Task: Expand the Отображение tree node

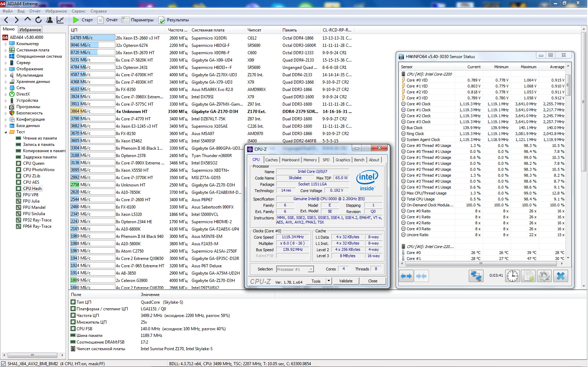Action: click(x=6, y=69)
